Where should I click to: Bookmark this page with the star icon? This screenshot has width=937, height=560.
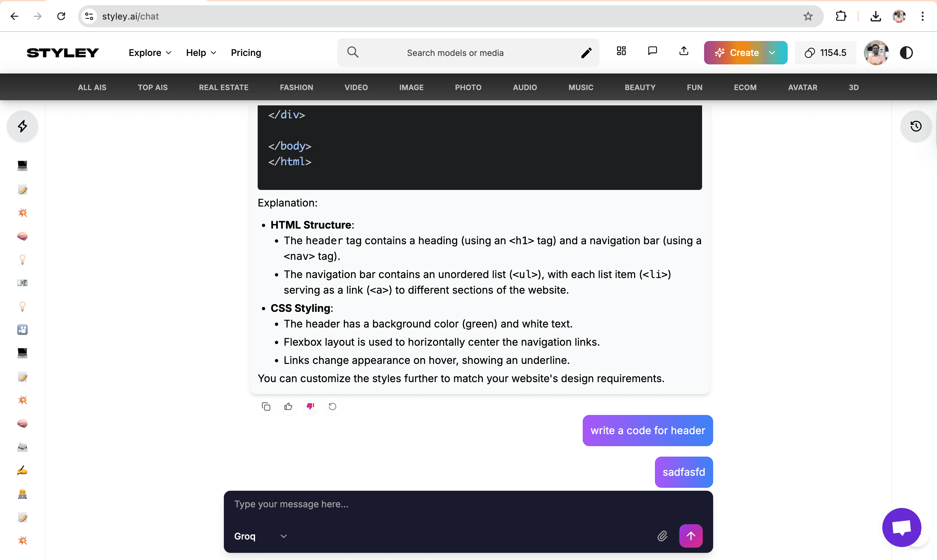[x=808, y=16]
